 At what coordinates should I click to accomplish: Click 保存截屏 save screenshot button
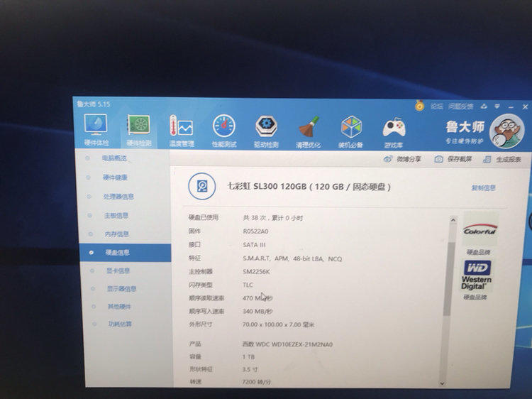(453, 159)
